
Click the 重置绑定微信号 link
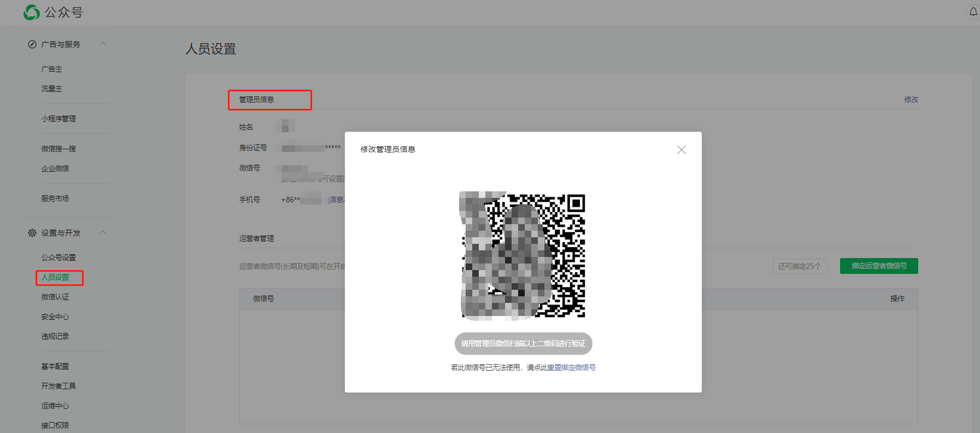click(x=572, y=367)
